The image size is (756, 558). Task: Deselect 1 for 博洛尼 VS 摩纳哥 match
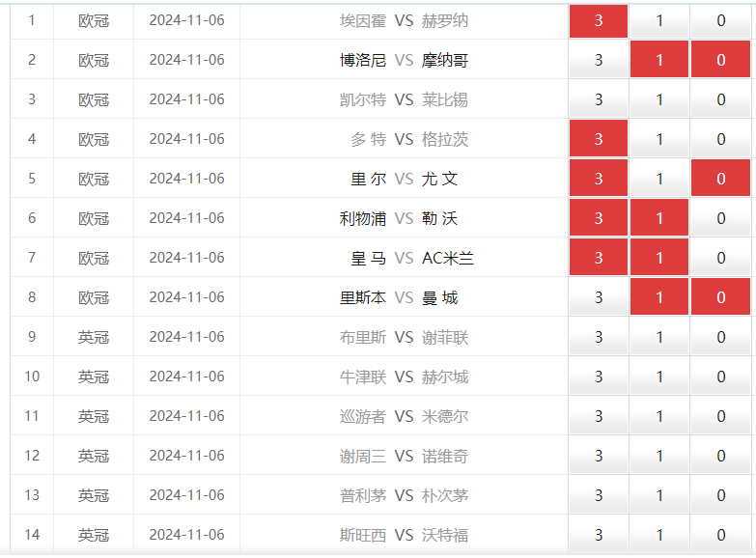tap(659, 60)
